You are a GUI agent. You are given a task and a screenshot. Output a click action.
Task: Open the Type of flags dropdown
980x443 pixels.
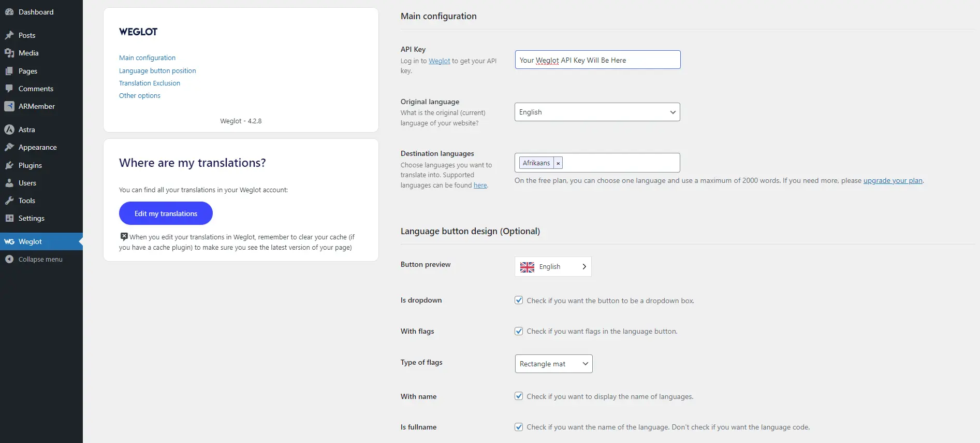pyautogui.click(x=553, y=364)
